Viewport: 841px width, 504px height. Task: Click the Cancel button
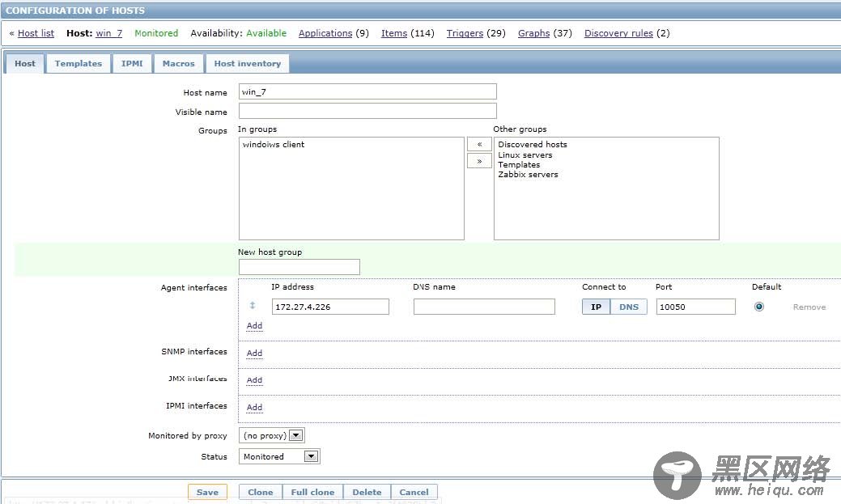point(414,492)
